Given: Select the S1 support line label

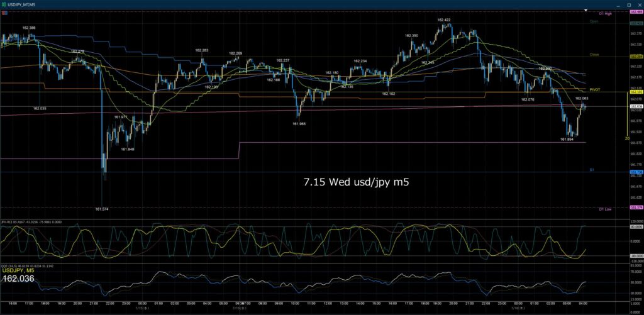Looking at the screenshot, I should click(x=591, y=170).
